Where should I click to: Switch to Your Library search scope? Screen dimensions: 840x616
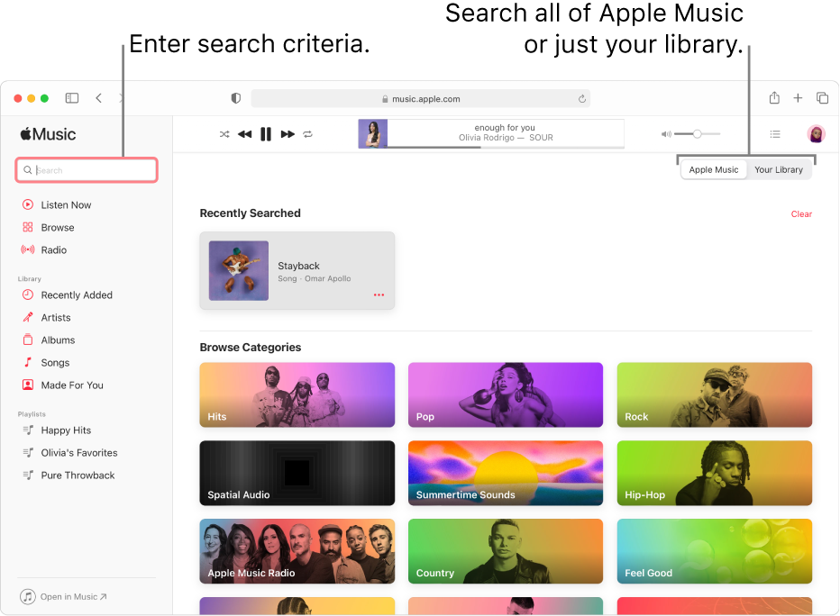click(x=779, y=169)
